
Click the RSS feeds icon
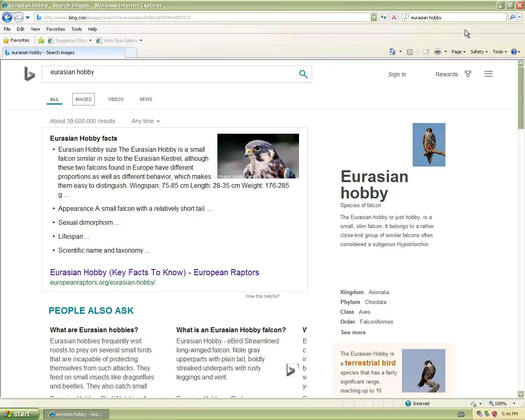coord(410,52)
